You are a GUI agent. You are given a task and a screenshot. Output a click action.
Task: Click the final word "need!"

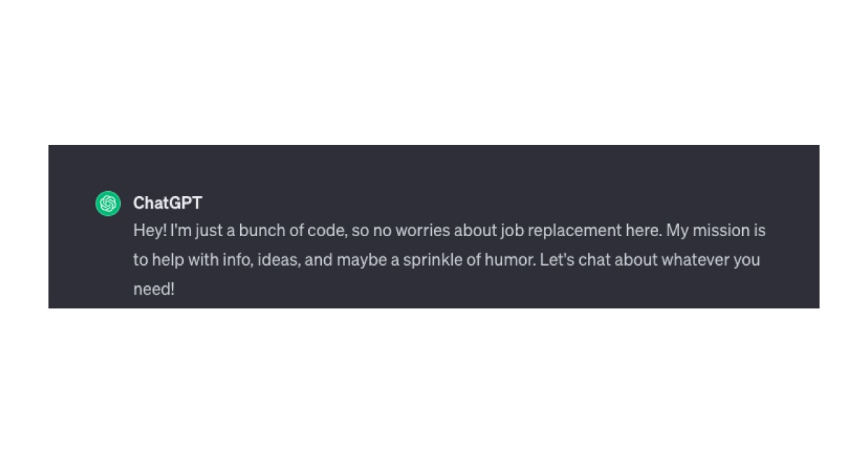point(154,289)
